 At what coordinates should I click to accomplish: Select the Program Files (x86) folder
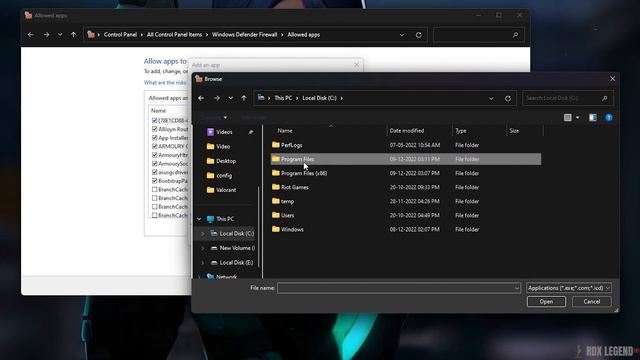[406, 173]
